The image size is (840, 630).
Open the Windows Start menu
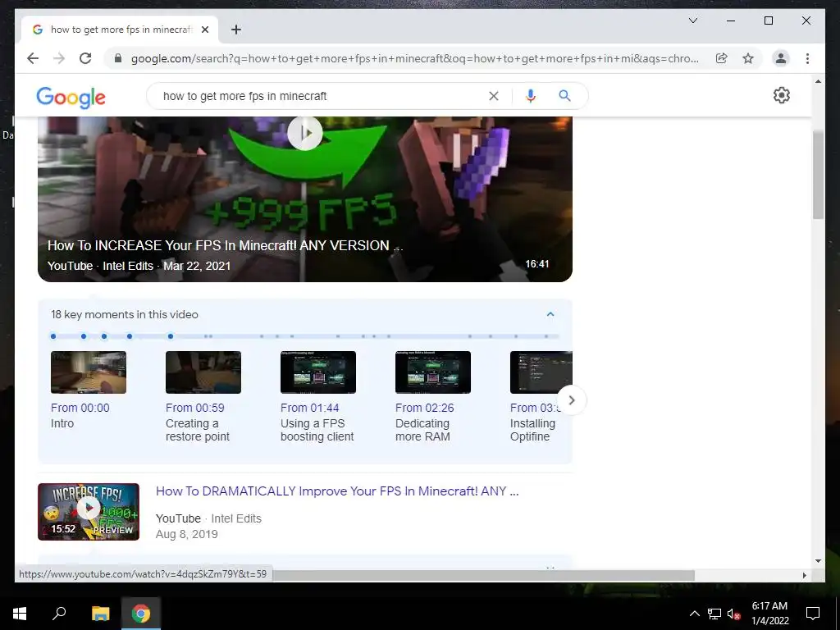pos(20,614)
